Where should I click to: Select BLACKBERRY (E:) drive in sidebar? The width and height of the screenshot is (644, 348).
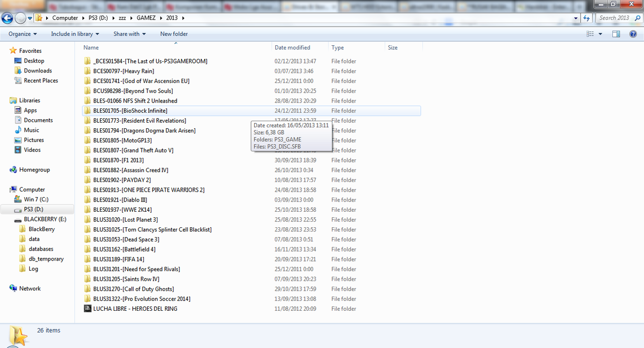(x=45, y=219)
